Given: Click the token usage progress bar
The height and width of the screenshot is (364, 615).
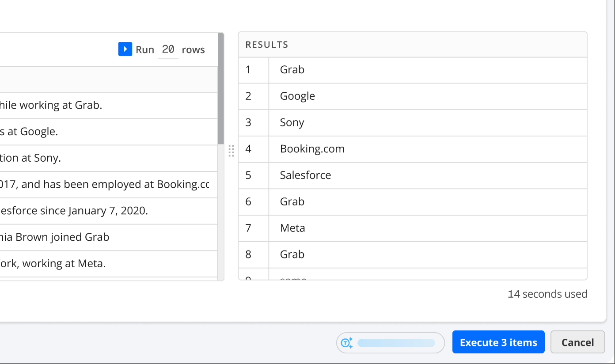Looking at the screenshot, I should tap(396, 343).
